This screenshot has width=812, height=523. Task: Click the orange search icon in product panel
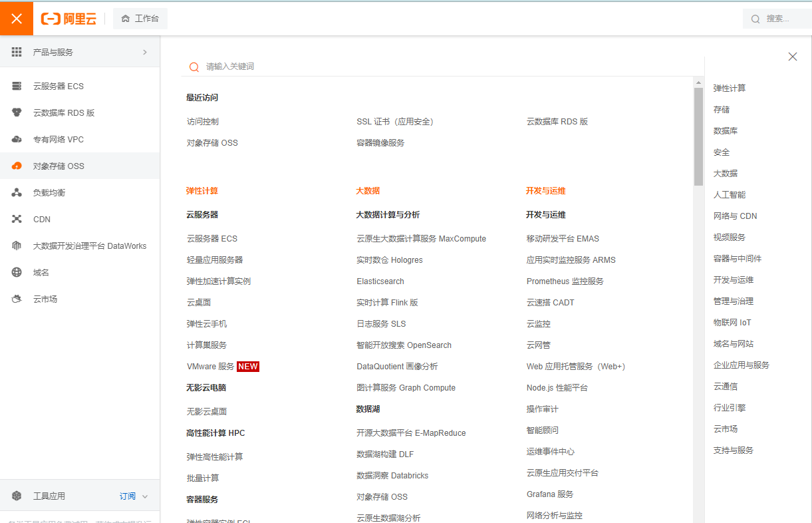(194, 67)
